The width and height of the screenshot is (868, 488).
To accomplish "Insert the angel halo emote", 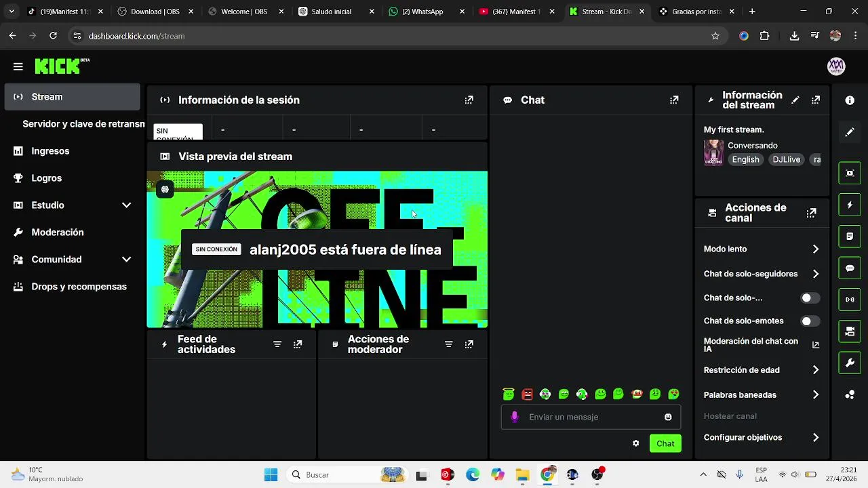I will (509, 394).
